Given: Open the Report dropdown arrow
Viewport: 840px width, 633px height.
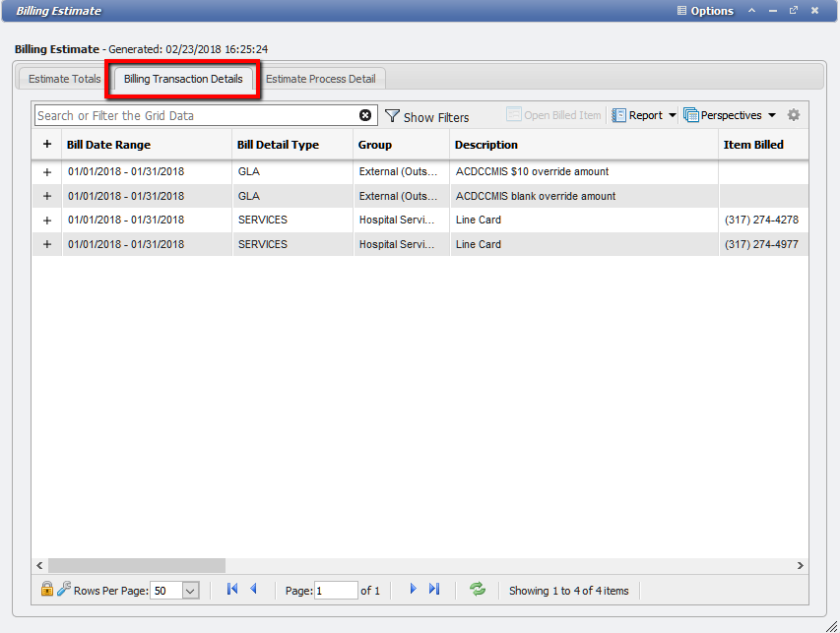Looking at the screenshot, I should pos(673,114).
